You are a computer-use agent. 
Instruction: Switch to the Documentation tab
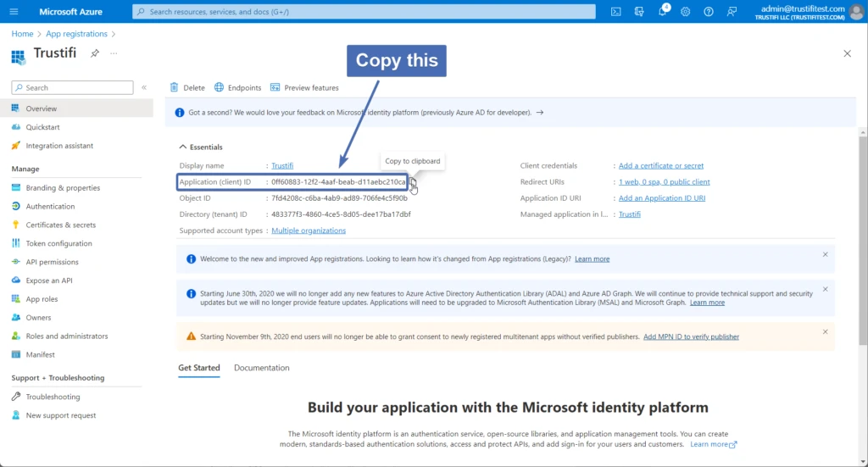pyautogui.click(x=261, y=367)
